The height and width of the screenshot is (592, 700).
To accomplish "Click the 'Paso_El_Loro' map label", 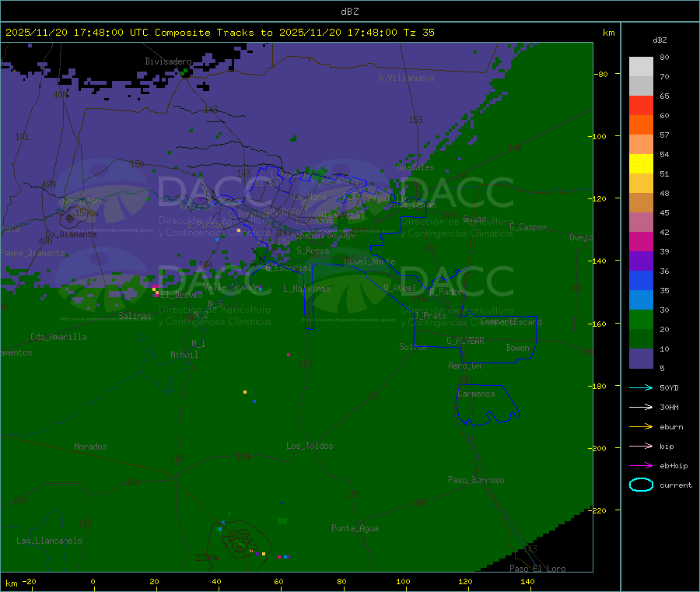I will (537, 569).
